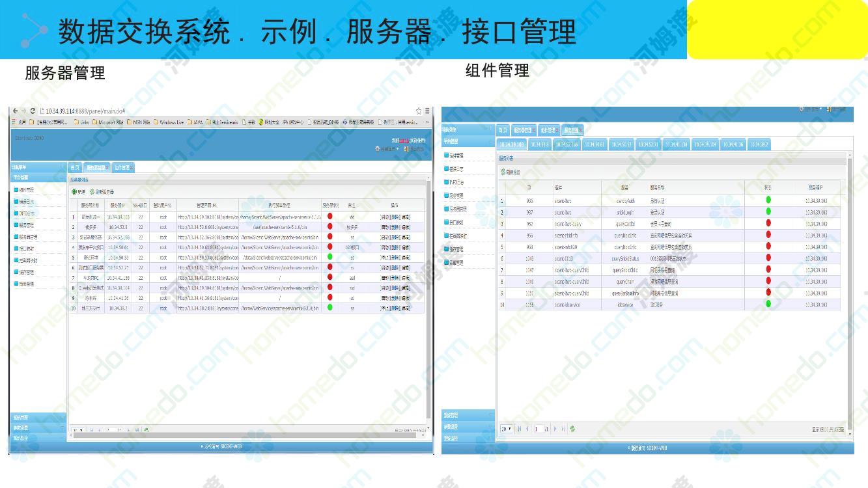Screen dimensions: 868x488
Task: Select the 10.34.53.8 server tab in right window
Action: click(540, 144)
